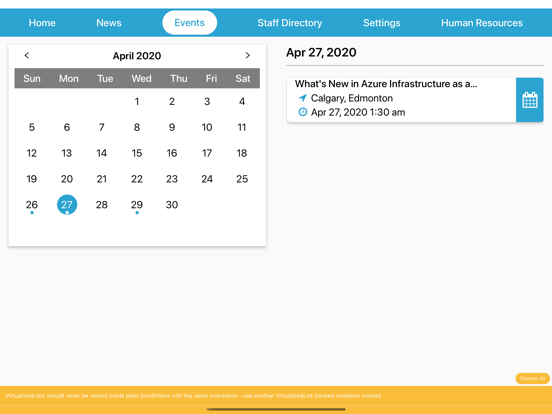Select April 9 in calendar
This screenshot has width=552, height=414.
tap(172, 127)
